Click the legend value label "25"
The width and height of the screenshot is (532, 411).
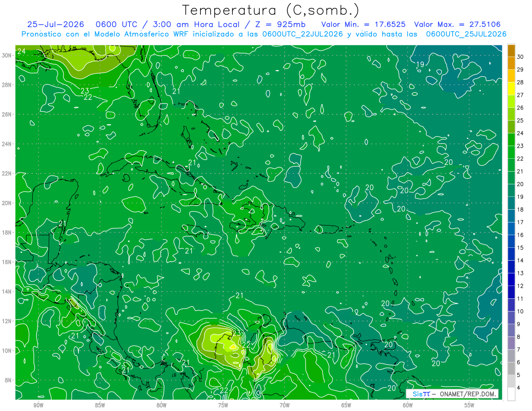pos(520,120)
